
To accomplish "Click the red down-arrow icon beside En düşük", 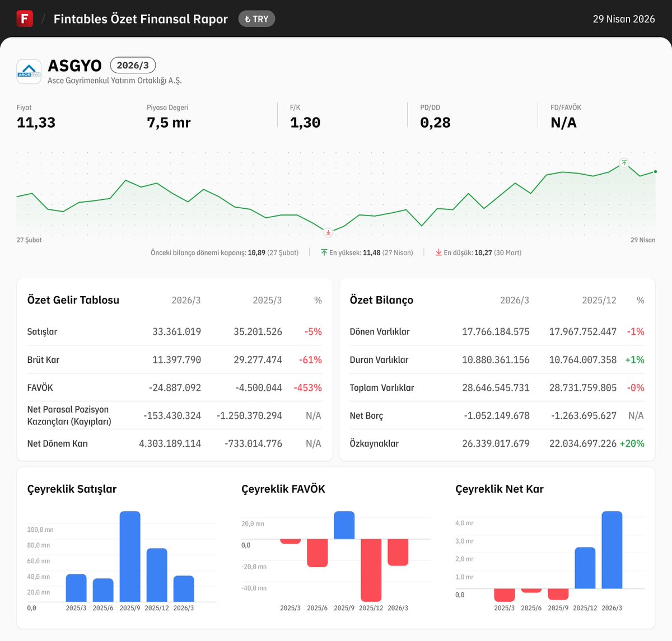I will [438, 252].
